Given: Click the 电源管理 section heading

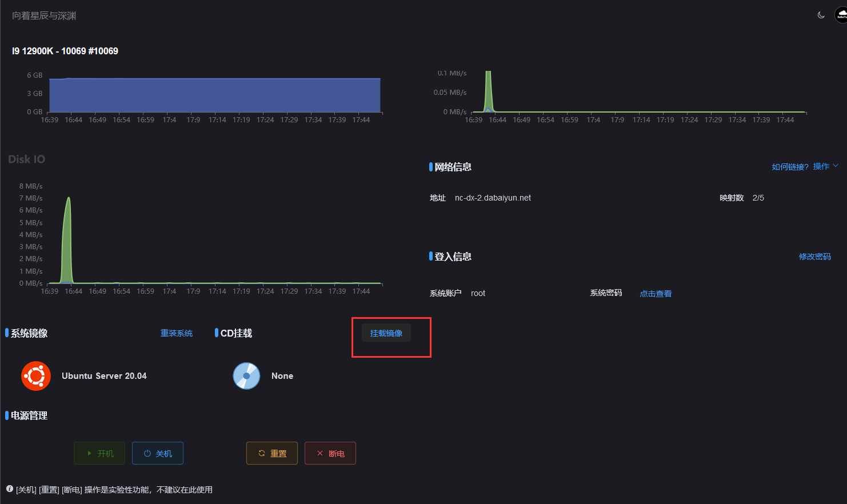Looking at the screenshot, I should tap(29, 415).
